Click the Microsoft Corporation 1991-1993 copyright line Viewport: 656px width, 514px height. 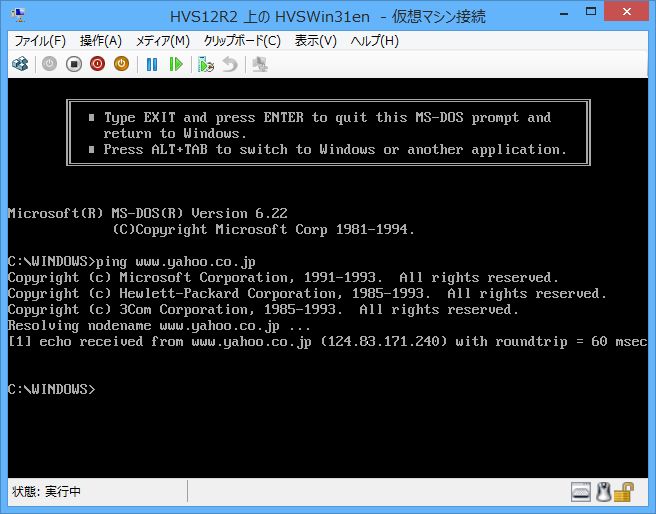283,278
